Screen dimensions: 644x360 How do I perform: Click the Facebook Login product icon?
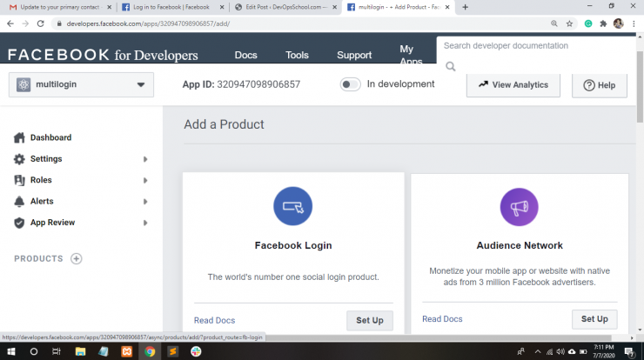[292, 206]
